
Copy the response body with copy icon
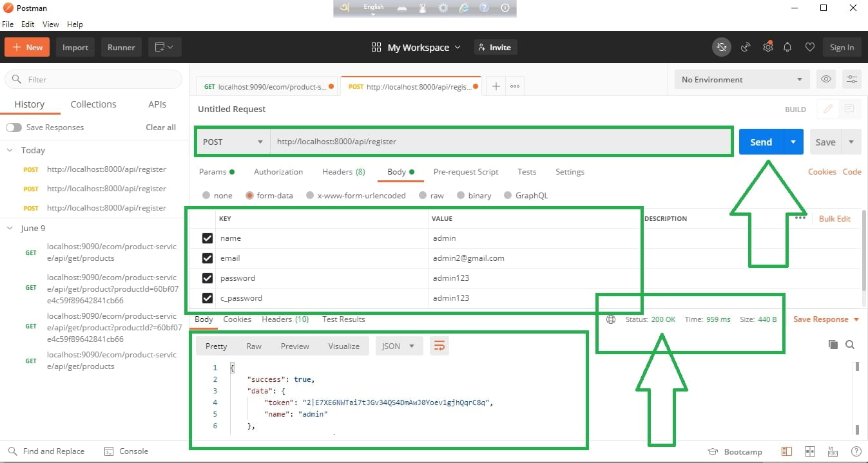click(833, 345)
